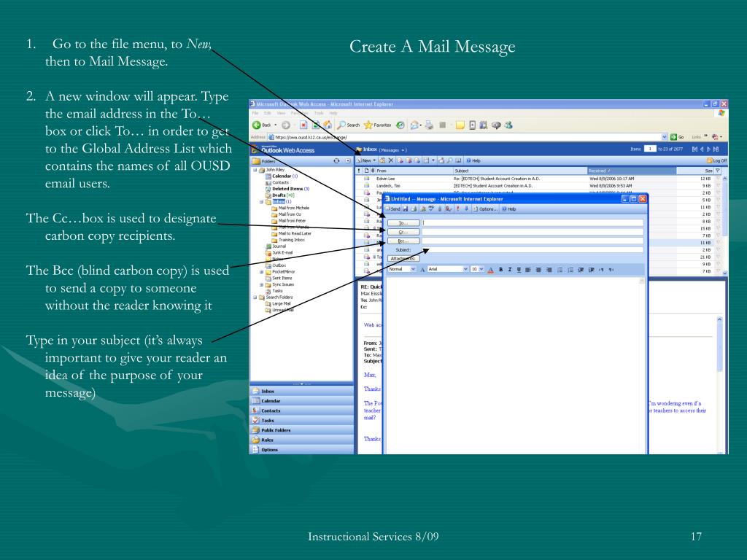Go to previous page of messages
The width and height of the screenshot is (747, 560).
pyautogui.click(x=702, y=149)
